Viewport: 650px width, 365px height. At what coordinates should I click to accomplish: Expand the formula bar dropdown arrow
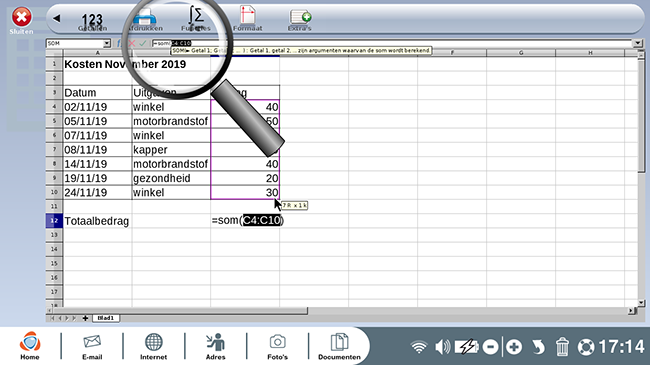(x=638, y=43)
